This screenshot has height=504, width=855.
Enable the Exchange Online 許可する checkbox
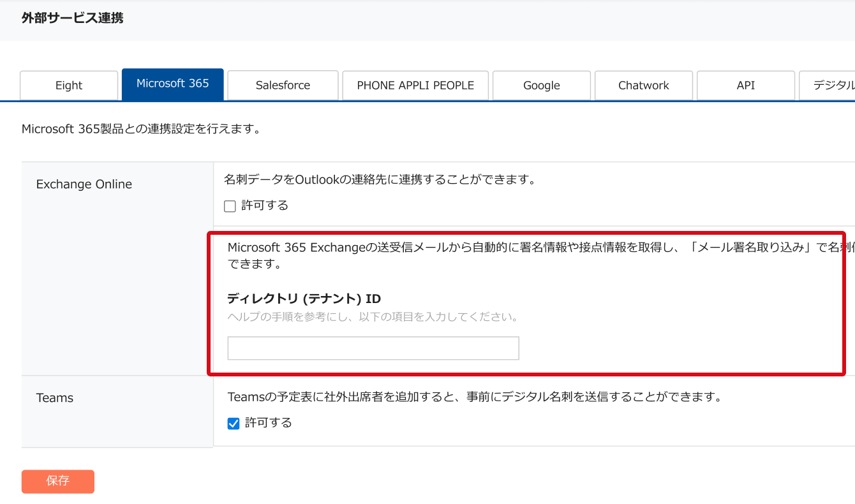230,206
